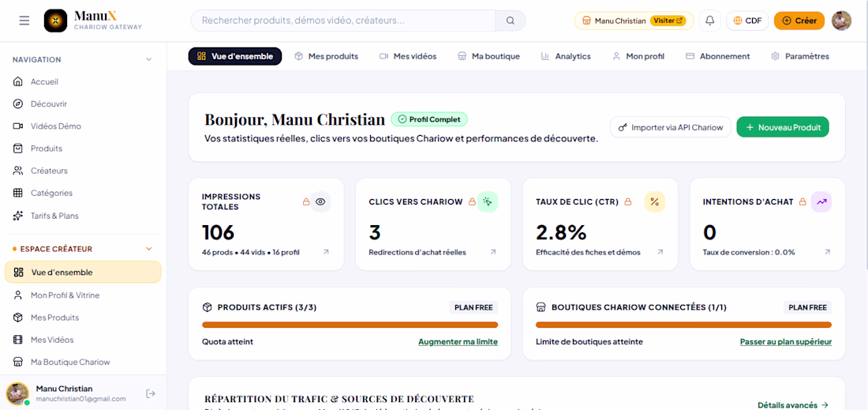Select the Vue d'ensemble top tab
This screenshot has width=868, height=410.
pyautogui.click(x=234, y=56)
